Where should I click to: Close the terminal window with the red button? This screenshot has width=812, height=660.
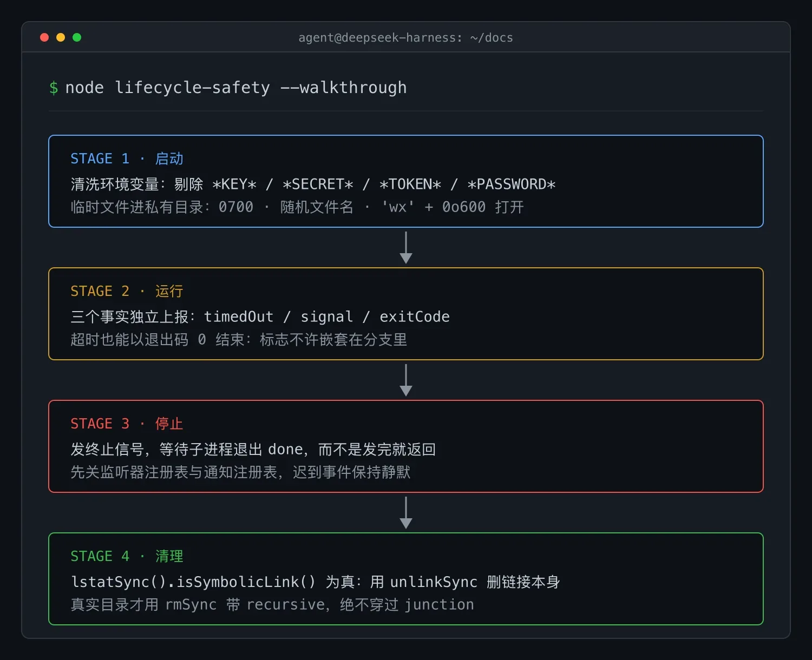point(44,37)
